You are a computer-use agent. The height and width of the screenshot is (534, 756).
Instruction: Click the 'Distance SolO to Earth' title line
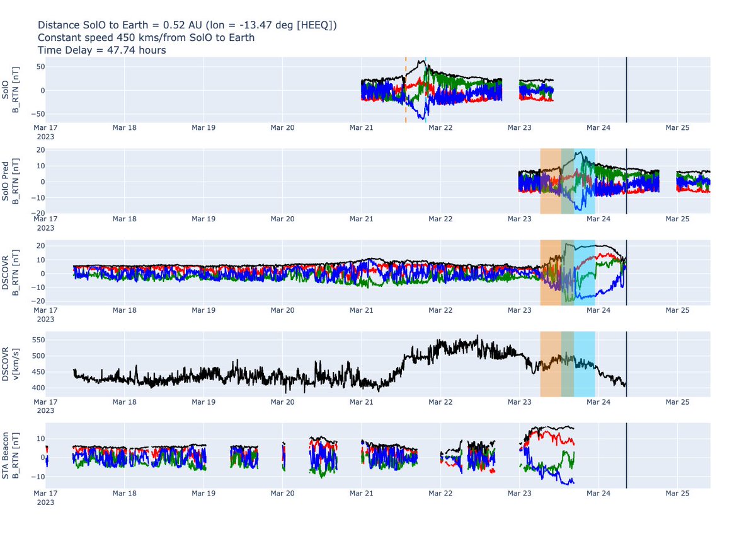point(187,25)
